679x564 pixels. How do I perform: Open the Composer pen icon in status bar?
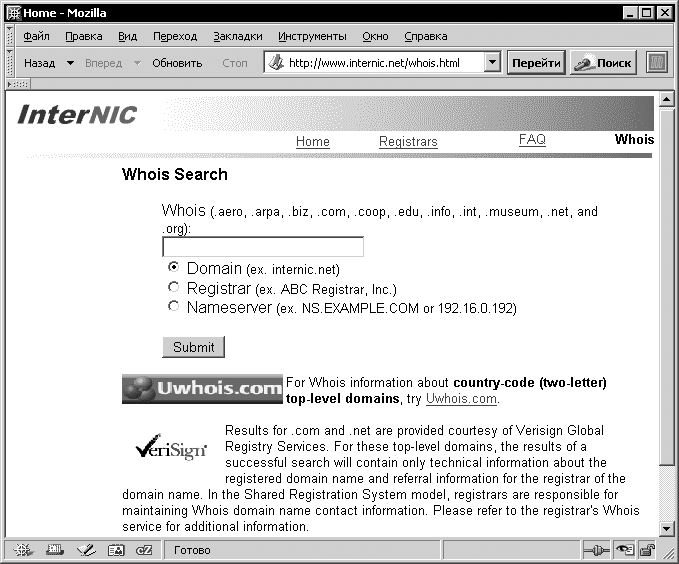[86, 550]
